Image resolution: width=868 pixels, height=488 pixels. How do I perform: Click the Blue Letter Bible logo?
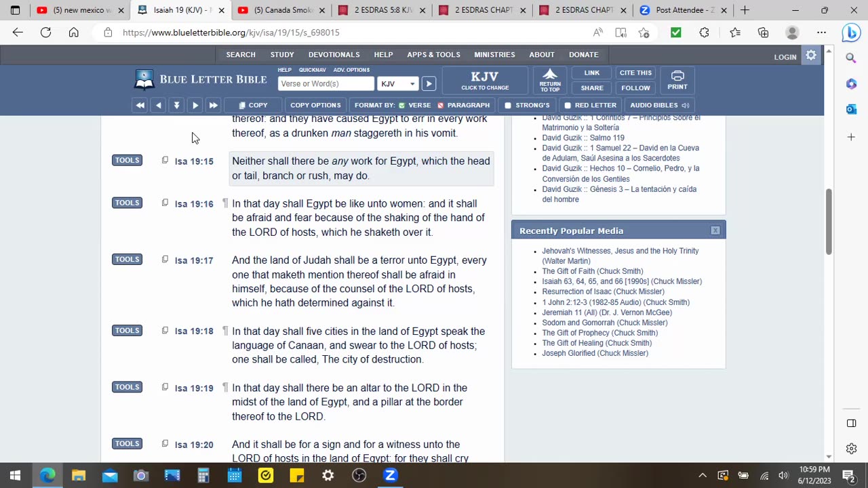(x=201, y=80)
